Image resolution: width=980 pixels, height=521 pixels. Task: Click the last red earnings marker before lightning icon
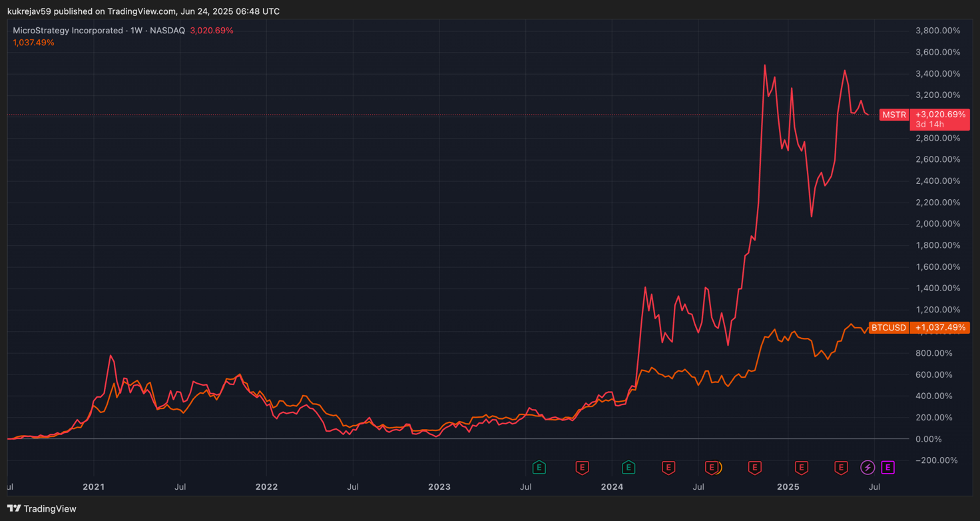(841, 468)
